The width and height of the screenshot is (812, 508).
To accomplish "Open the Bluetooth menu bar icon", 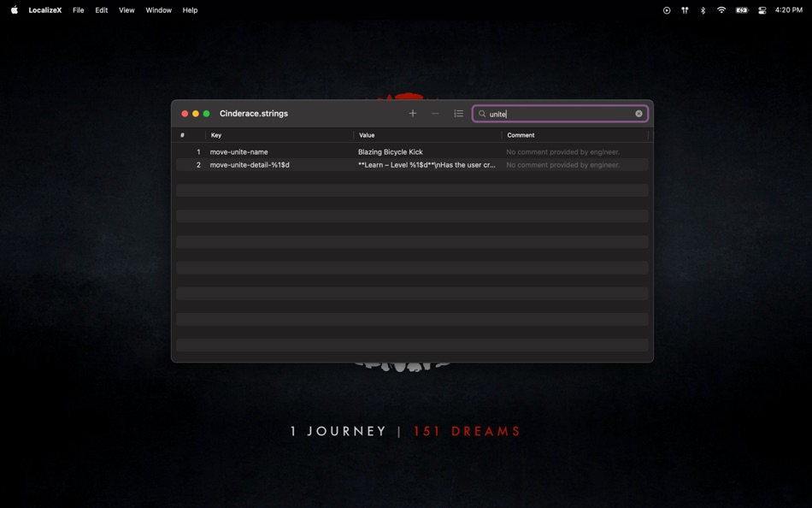I will (703, 10).
